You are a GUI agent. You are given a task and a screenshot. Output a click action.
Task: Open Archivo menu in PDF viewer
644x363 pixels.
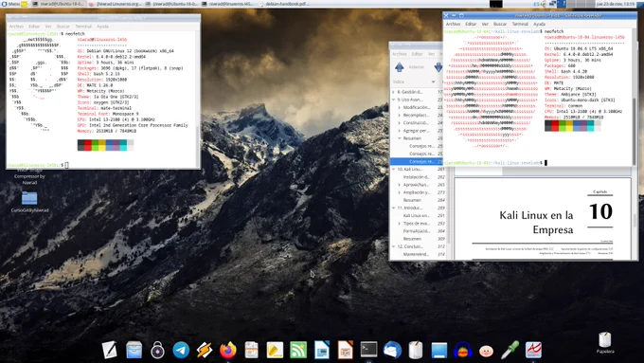pos(399,54)
